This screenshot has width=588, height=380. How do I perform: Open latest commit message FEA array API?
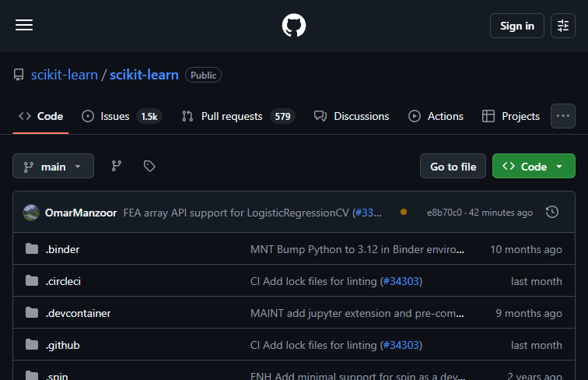point(237,213)
